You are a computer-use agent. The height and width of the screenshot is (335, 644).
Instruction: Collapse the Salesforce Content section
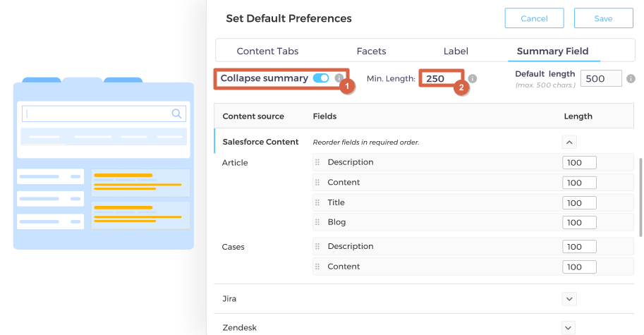570,142
